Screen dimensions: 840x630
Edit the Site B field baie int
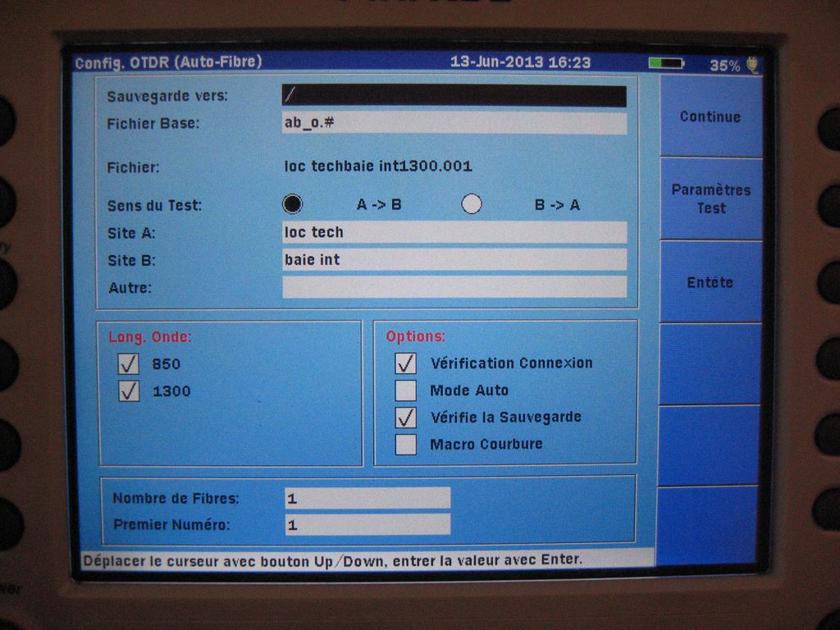(454, 260)
